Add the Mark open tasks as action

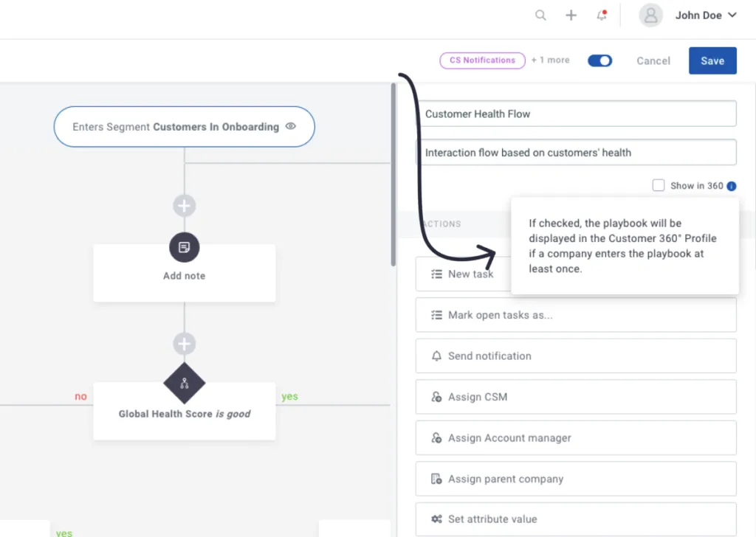pos(576,315)
